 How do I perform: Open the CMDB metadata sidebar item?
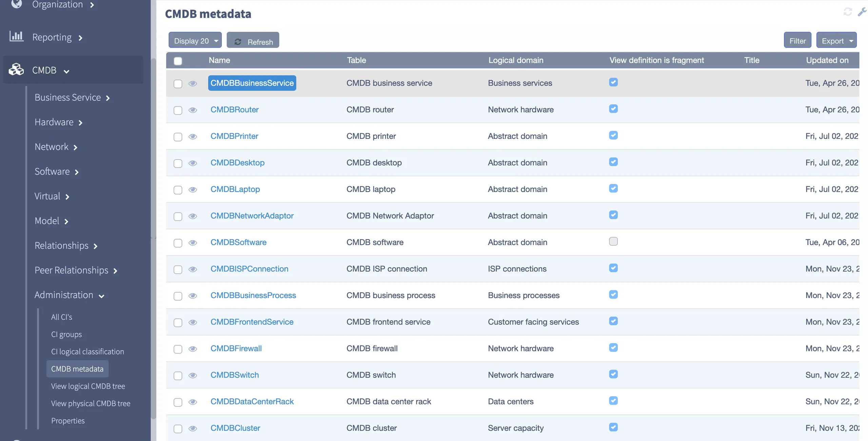tap(77, 369)
